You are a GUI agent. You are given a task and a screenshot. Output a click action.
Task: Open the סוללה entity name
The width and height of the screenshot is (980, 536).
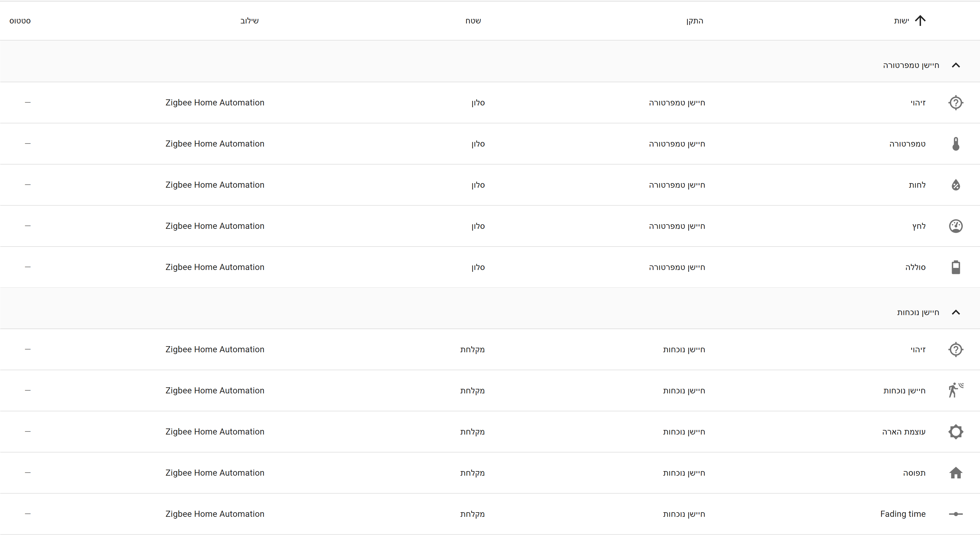pos(915,267)
